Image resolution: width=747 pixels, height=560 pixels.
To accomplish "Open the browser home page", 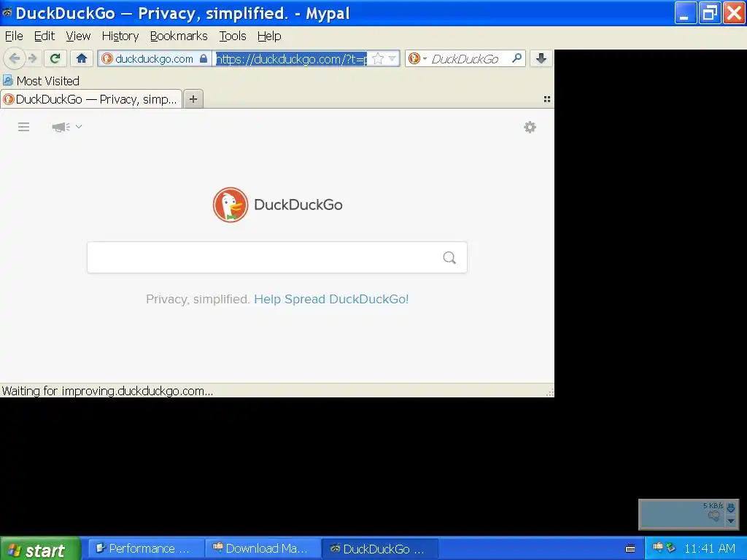I will coord(82,58).
